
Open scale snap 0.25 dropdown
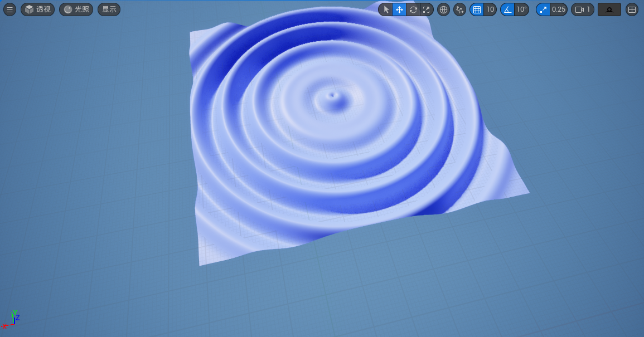click(559, 9)
